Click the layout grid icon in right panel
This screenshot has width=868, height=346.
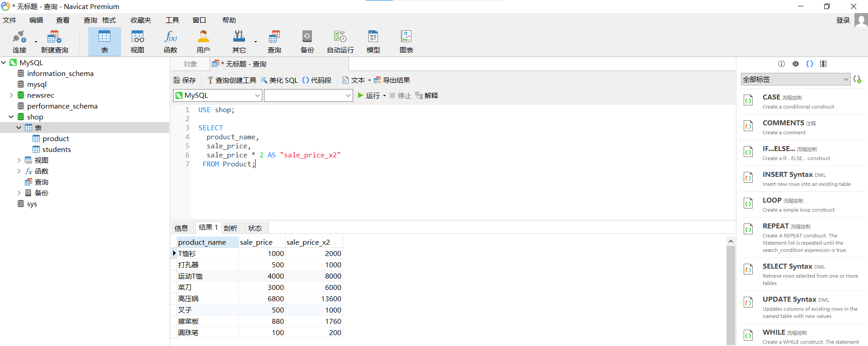pos(823,64)
